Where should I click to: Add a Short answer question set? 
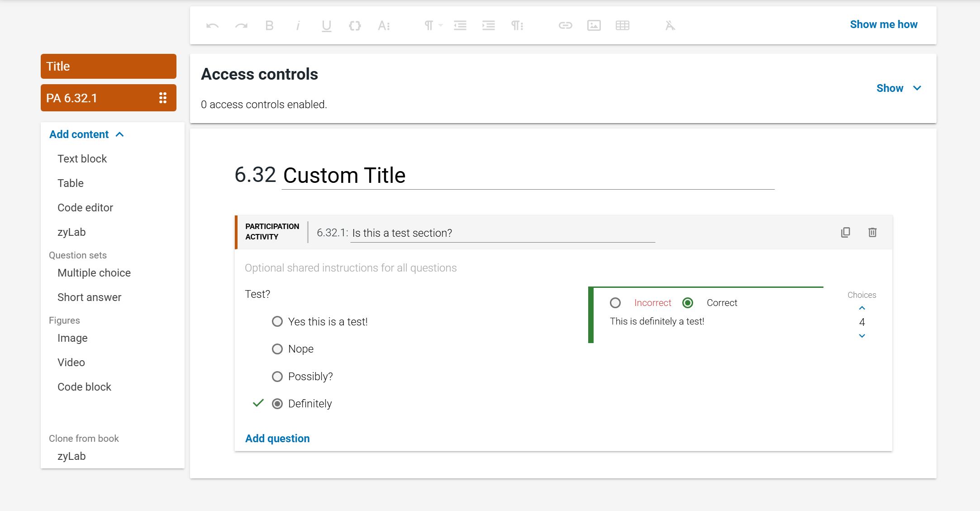pos(90,297)
